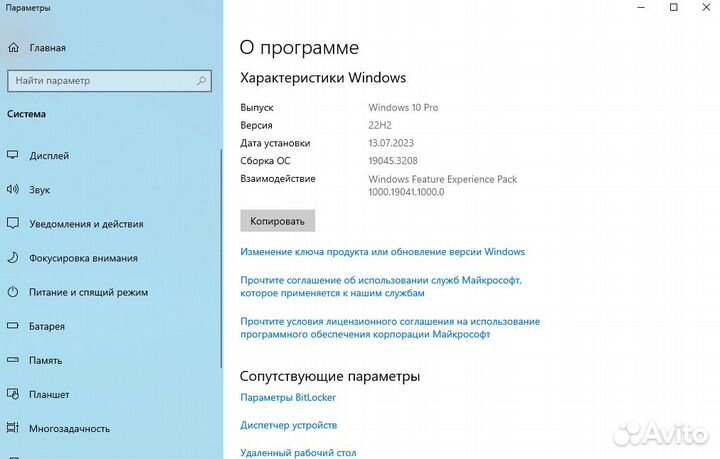Viewport: 720px width, 459px height.
Task: Click the Планшет tablet icon
Action: tap(13, 394)
